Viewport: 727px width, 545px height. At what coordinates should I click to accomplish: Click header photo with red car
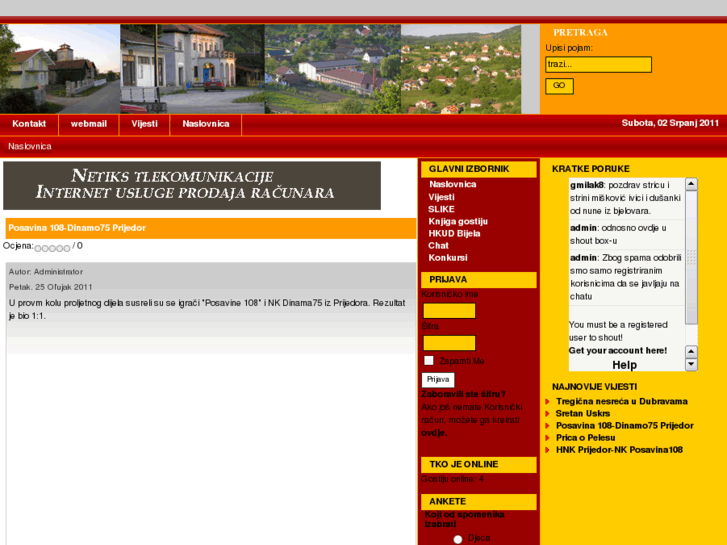pos(192,69)
